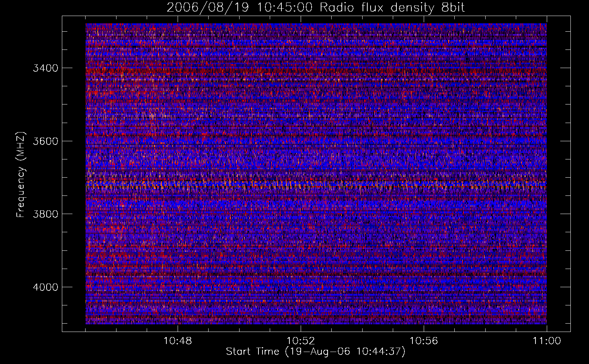Viewport: 589px width, 364px height.
Task: Click the Frequency (MHZ) axis title
Action: [21, 175]
